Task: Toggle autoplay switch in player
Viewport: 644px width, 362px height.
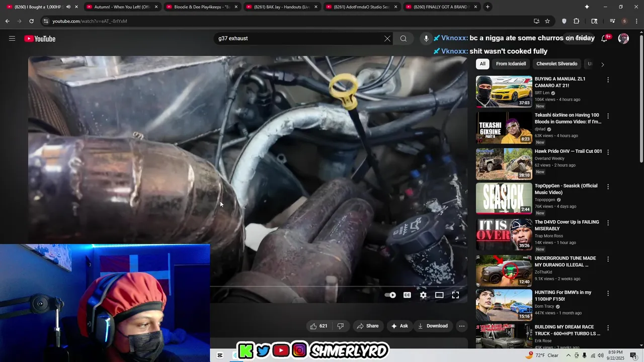Action: tap(390, 295)
